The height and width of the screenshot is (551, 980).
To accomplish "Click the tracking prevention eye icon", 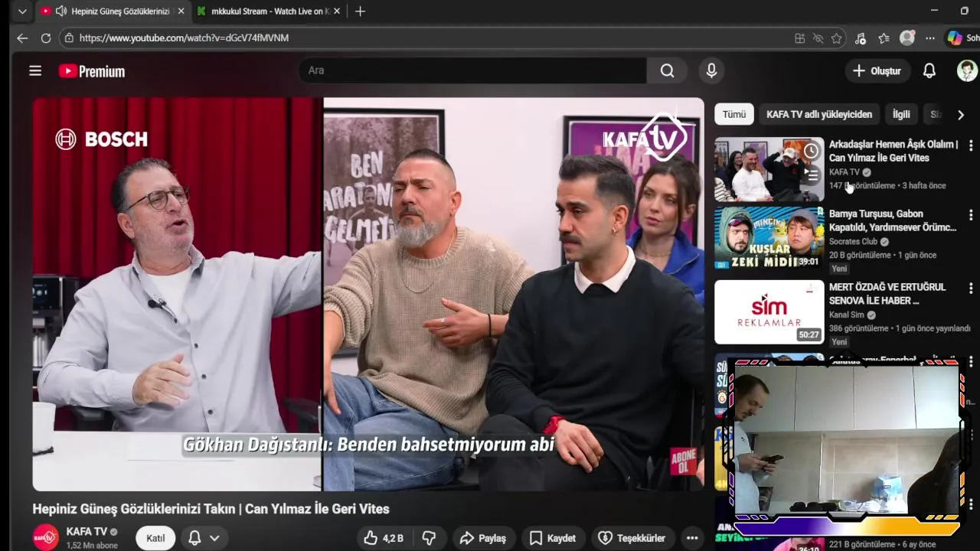I will pyautogui.click(x=818, y=38).
